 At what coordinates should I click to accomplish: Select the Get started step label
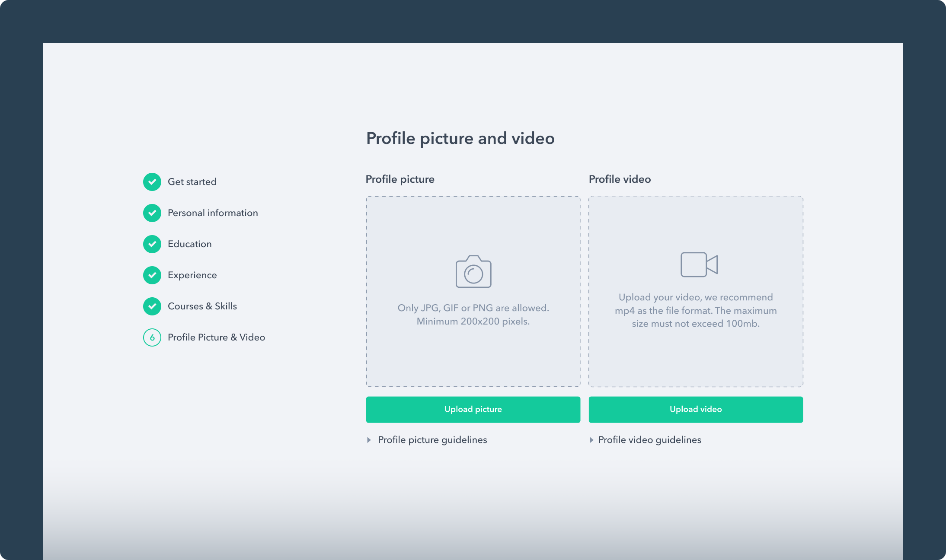pos(192,182)
